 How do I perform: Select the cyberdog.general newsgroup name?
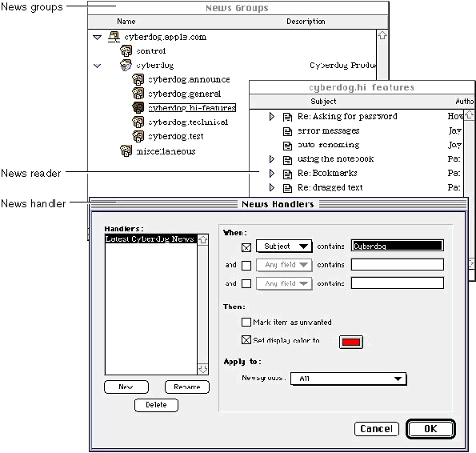185,94
